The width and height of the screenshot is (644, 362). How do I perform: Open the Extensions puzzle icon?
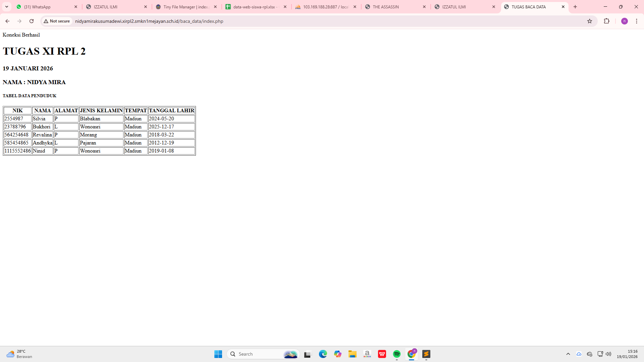pyautogui.click(x=606, y=21)
